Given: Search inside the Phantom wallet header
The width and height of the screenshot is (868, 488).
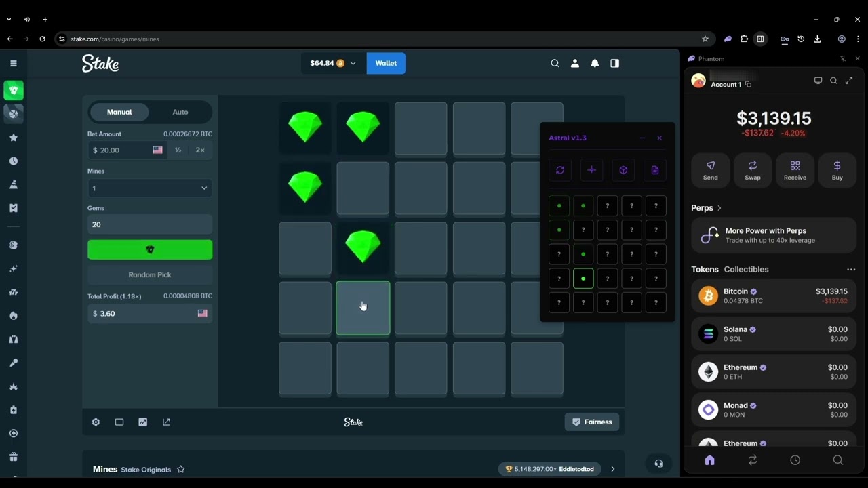Looking at the screenshot, I should (833, 81).
